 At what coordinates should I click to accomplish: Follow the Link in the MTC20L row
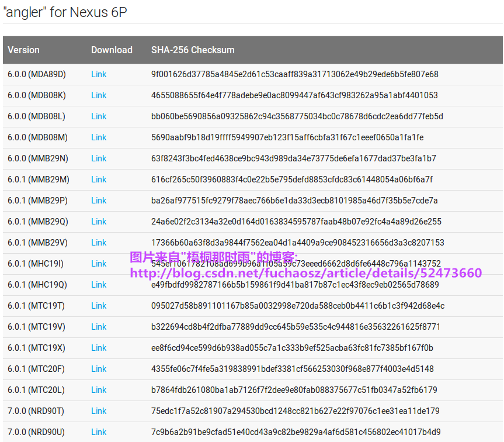pyautogui.click(x=99, y=390)
